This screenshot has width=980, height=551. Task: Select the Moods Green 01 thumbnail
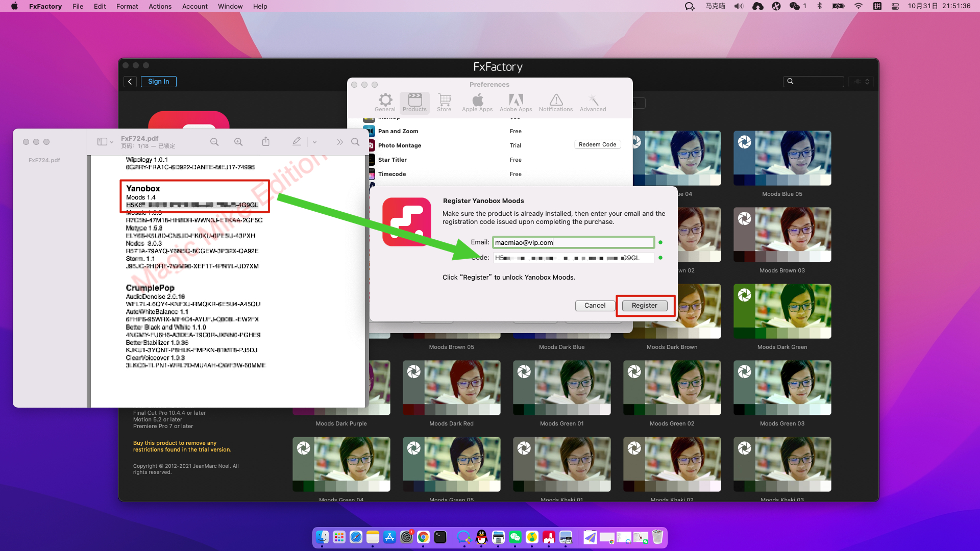(561, 388)
